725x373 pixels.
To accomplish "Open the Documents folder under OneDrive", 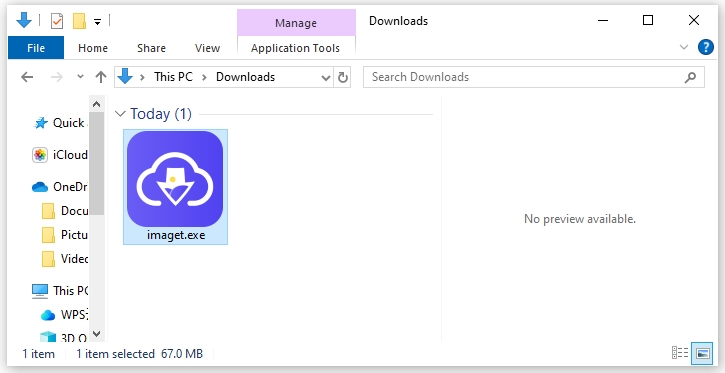I will [x=74, y=211].
